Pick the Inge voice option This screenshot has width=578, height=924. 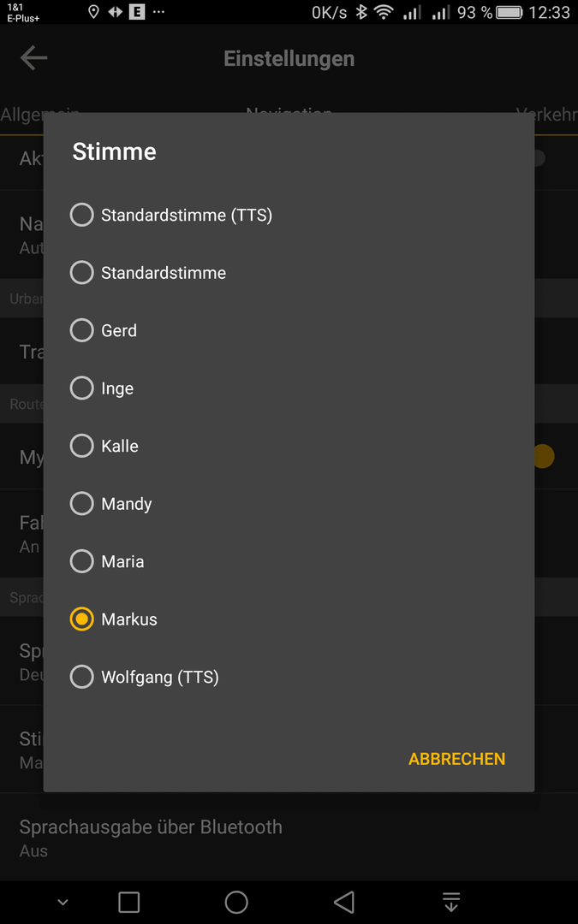[101, 388]
